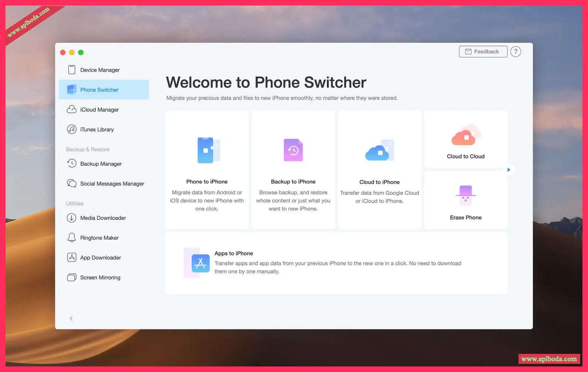Select Phone Switcher in the sidebar

point(104,90)
